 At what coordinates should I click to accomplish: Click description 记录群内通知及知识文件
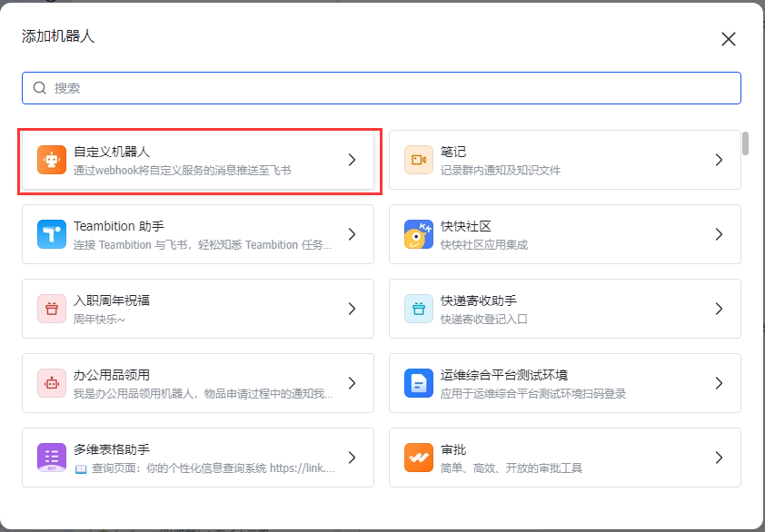[500, 170]
